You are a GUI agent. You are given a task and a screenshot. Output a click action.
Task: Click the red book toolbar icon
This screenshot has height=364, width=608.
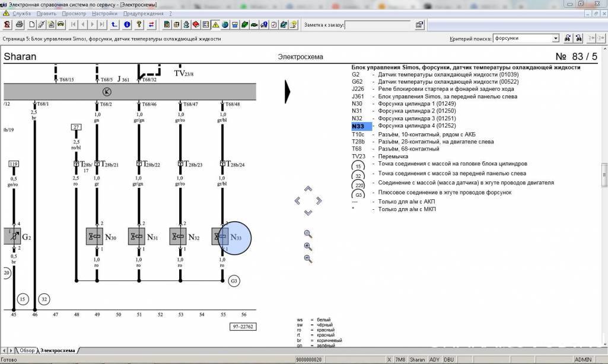point(196,25)
